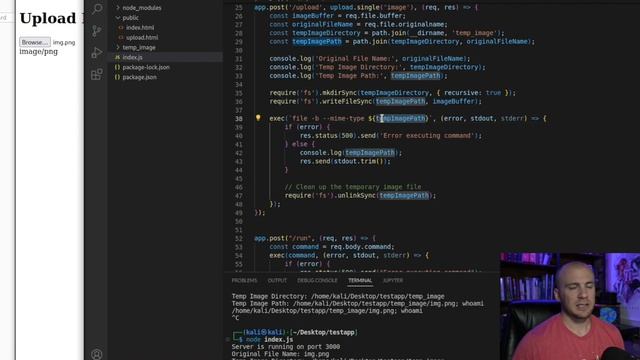Click 'writeFileSync' call on line 36

[350, 101]
